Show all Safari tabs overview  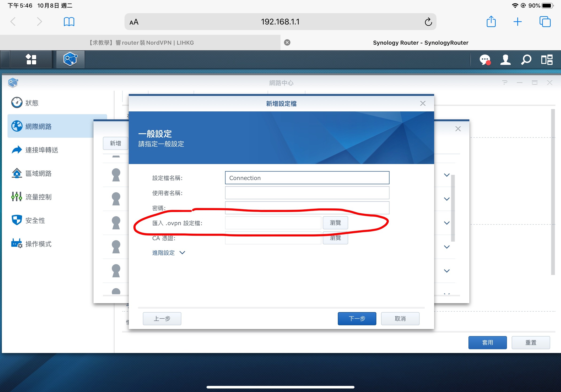click(x=545, y=22)
